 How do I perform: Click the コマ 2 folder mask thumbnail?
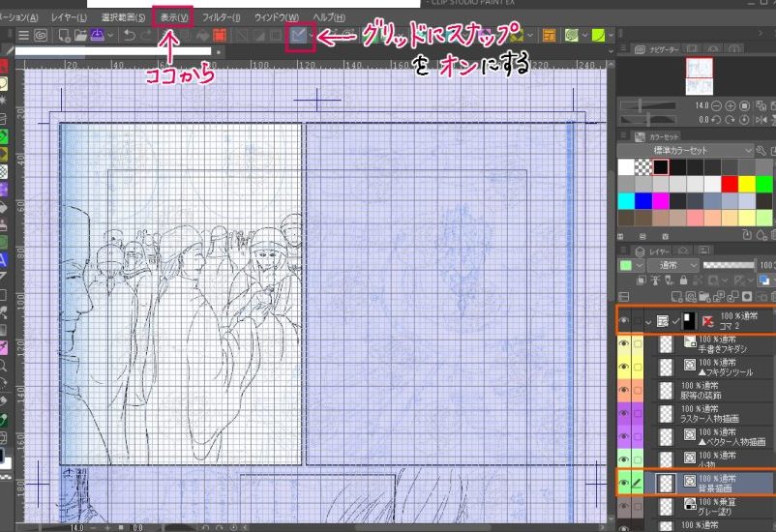point(688,322)
